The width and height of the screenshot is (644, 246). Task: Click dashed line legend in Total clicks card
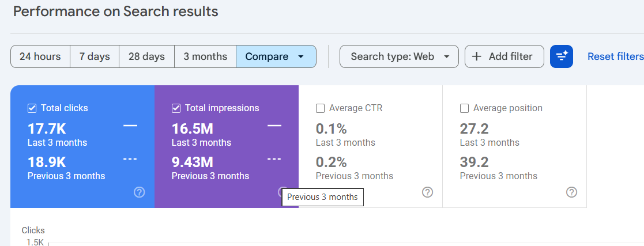(130, 159)
